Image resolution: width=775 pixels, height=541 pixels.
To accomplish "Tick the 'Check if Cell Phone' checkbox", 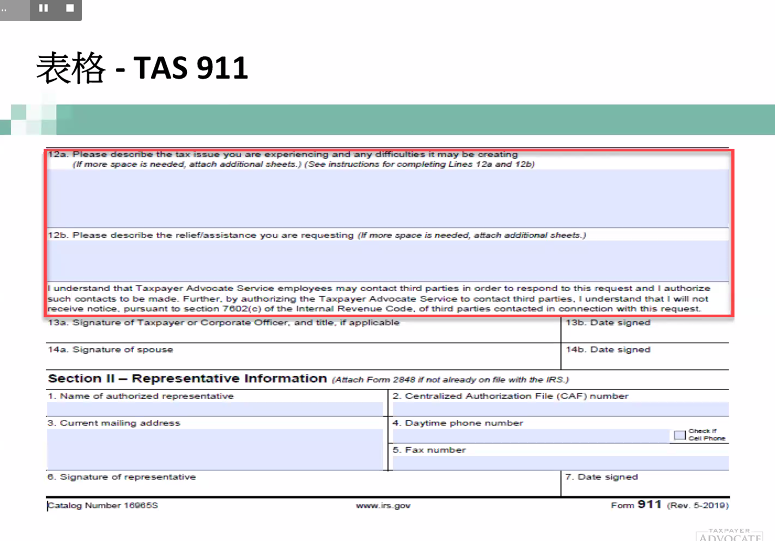I will [x=680, y=435].
